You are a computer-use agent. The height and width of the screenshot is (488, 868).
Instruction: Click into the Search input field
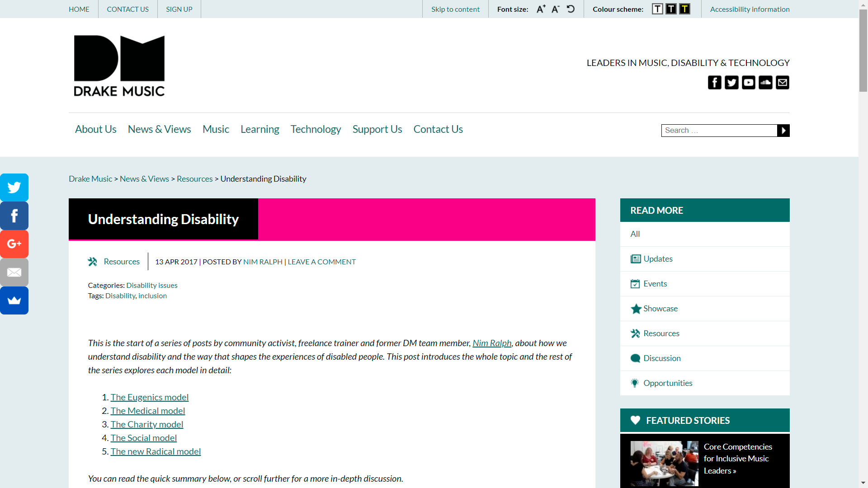point(719,131)
